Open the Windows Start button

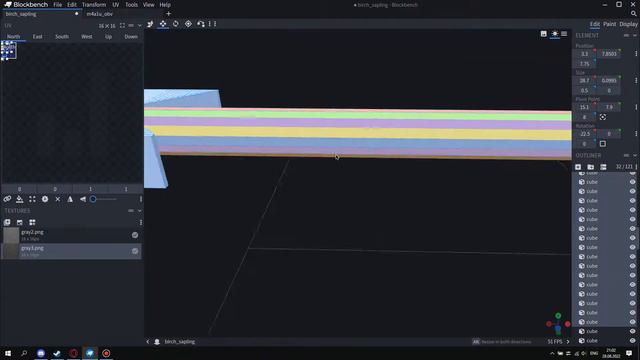pos(8,353)
